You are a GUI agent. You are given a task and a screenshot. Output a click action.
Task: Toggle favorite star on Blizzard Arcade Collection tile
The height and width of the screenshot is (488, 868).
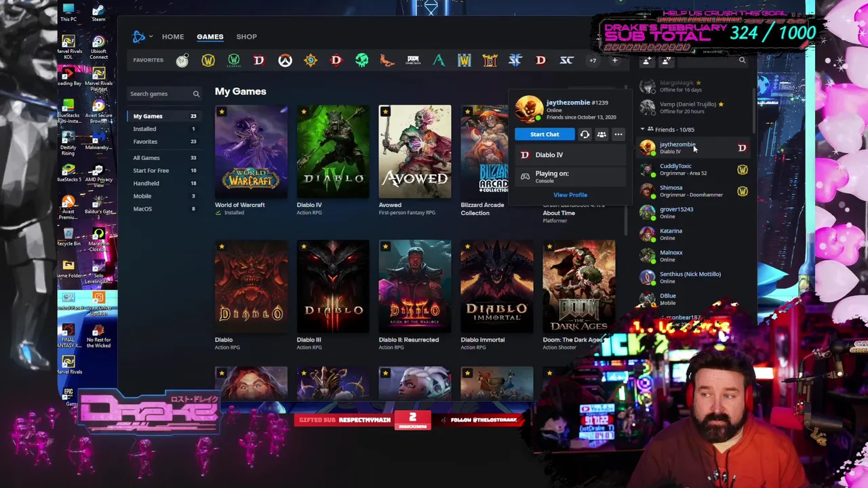(x=467, y=112)
